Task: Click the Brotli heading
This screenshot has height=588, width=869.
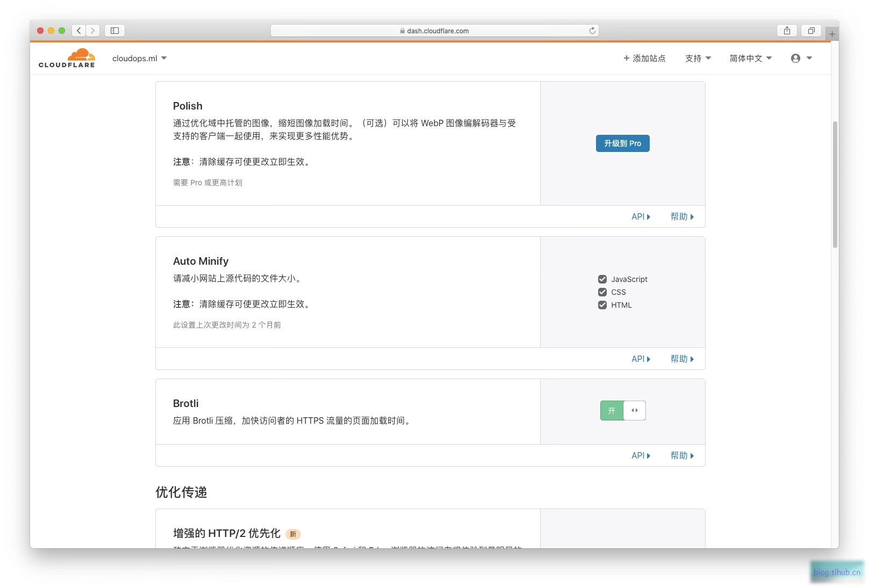Action: coord(185,403)
